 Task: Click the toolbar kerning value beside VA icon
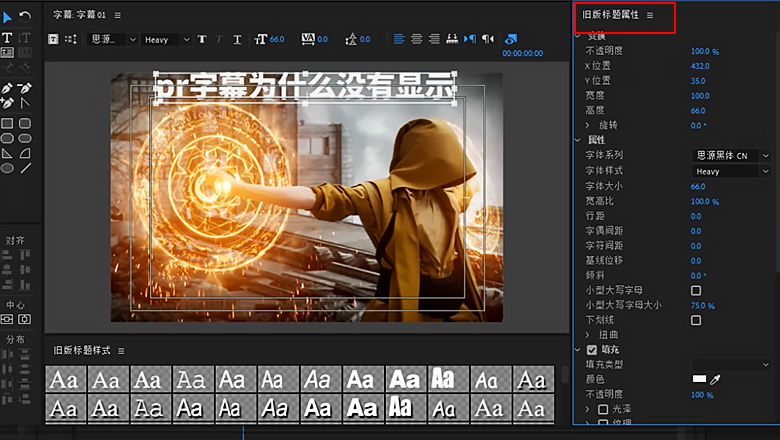point(322,39)
